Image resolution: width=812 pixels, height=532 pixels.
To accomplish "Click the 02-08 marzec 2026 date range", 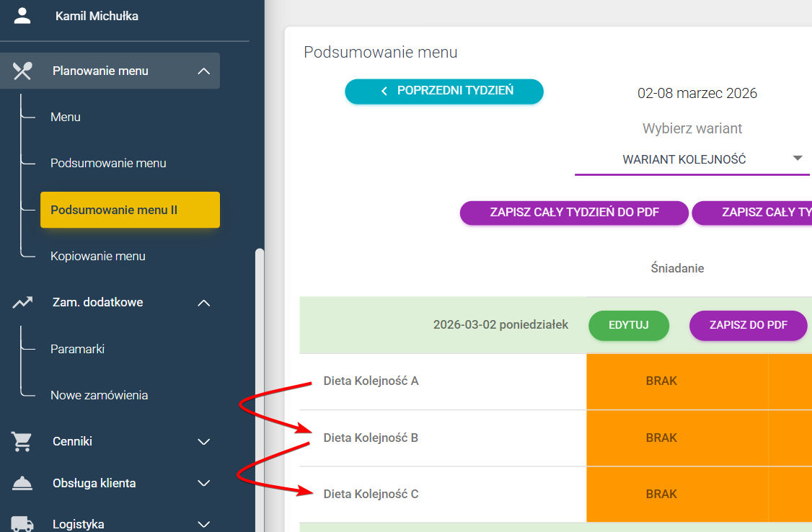I will click(x=697, y=93).
